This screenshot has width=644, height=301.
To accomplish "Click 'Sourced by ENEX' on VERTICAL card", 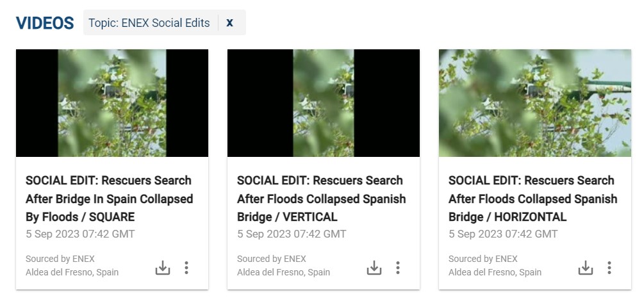I will pyautogui.click(x=272, y=259).
